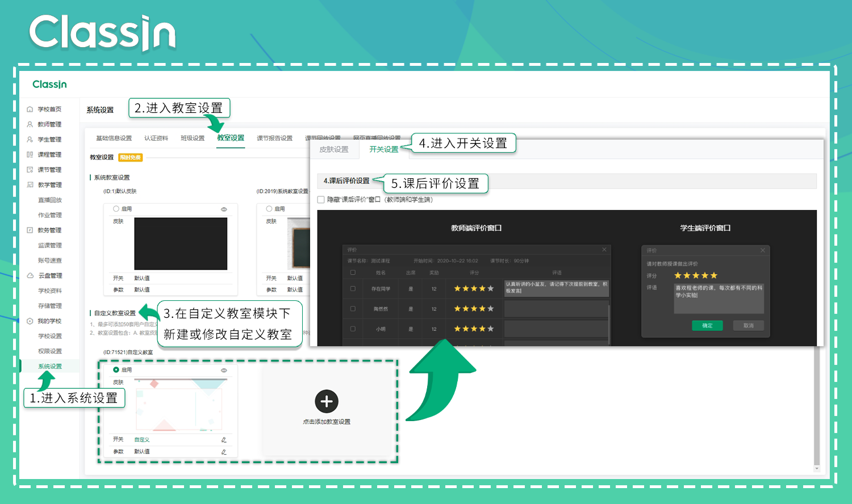Preview 默认皮肤 classroom via eye icon
Image resolution: width=852 pixels, height=504 pixels.
click(x=224, y=209)
